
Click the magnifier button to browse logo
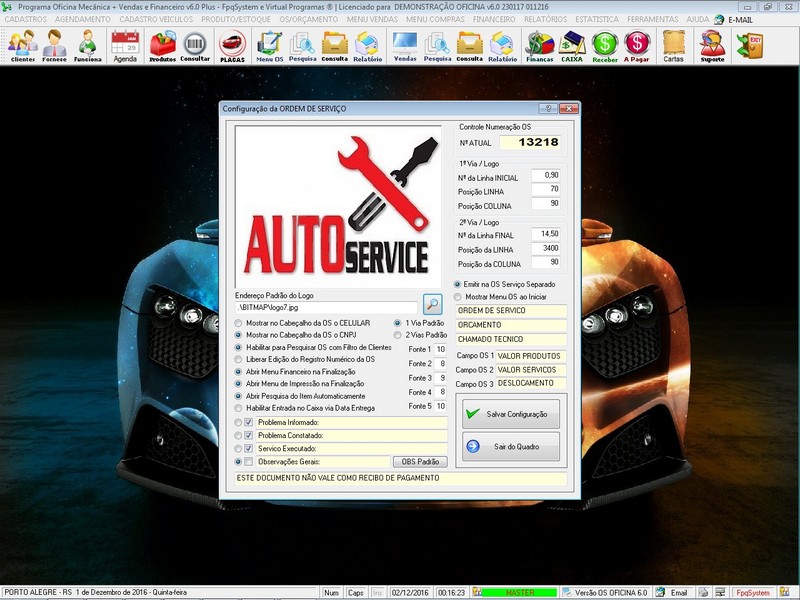[x=433, y=304]
